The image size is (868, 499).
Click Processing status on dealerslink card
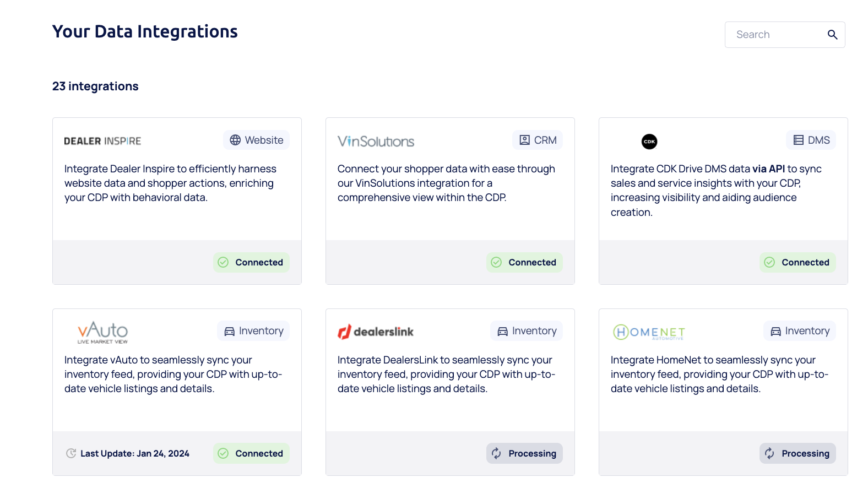pos(524,453)
